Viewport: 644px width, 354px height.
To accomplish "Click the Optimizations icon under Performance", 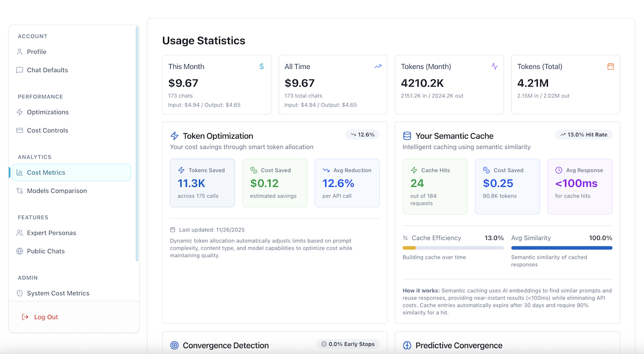I will [19, 112].
